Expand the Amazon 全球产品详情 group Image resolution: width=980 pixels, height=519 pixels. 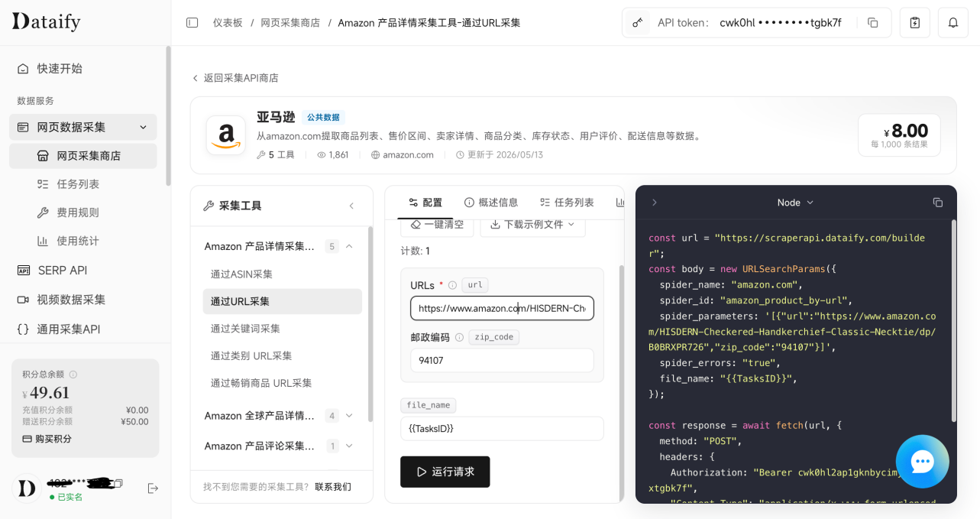(x=349, y=416)
